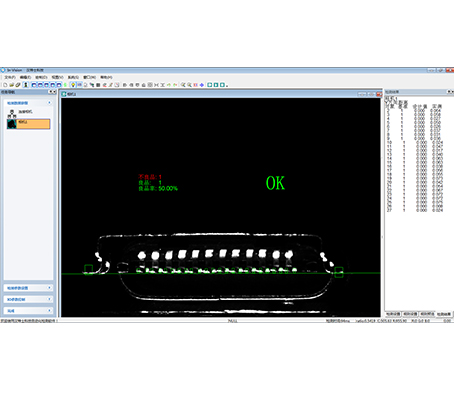
Task: Collapse the first left sidebar section
Action: tap(49, 103)
